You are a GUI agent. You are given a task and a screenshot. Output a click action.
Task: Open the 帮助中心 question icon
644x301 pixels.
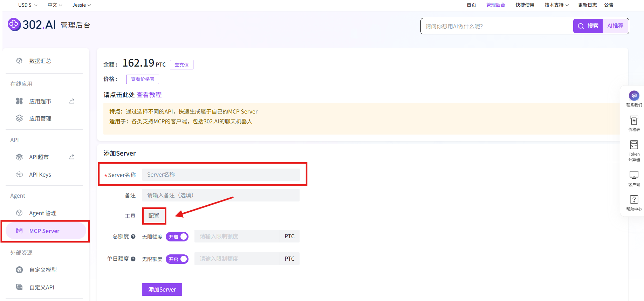click(x=634, y=199)
